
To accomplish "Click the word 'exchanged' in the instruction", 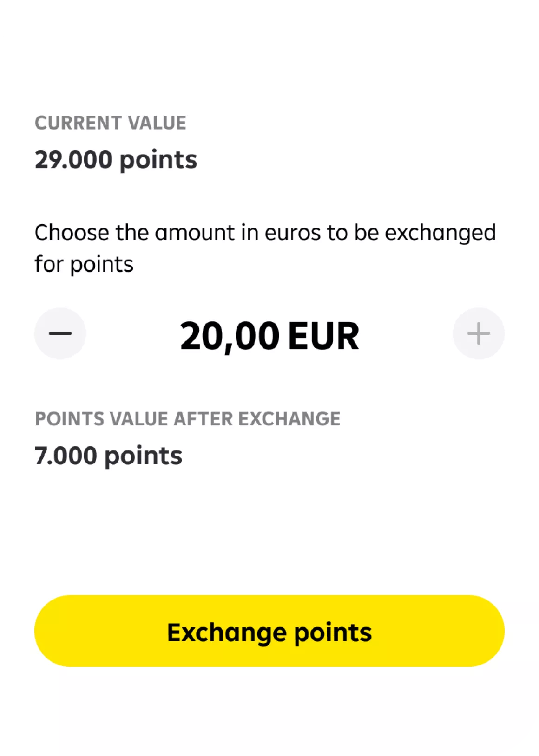I will click(x=440, y=233).
